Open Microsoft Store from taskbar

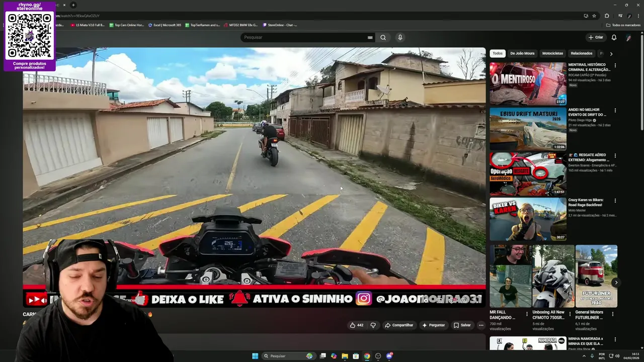tap(356, 356)
